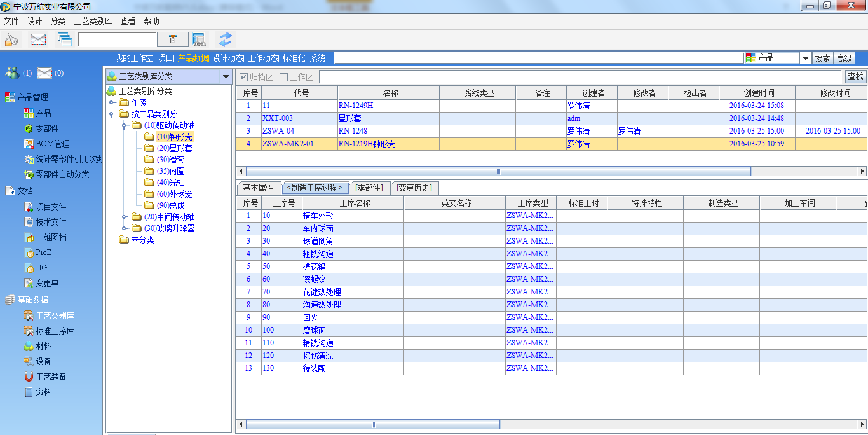Select 材料 in the sidebar
Screen dimensions: 868x435
43,346
